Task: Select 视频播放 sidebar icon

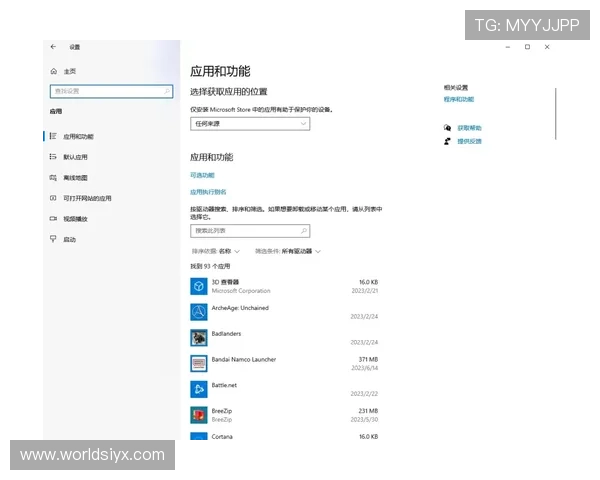Action: (x=53, y=219)
